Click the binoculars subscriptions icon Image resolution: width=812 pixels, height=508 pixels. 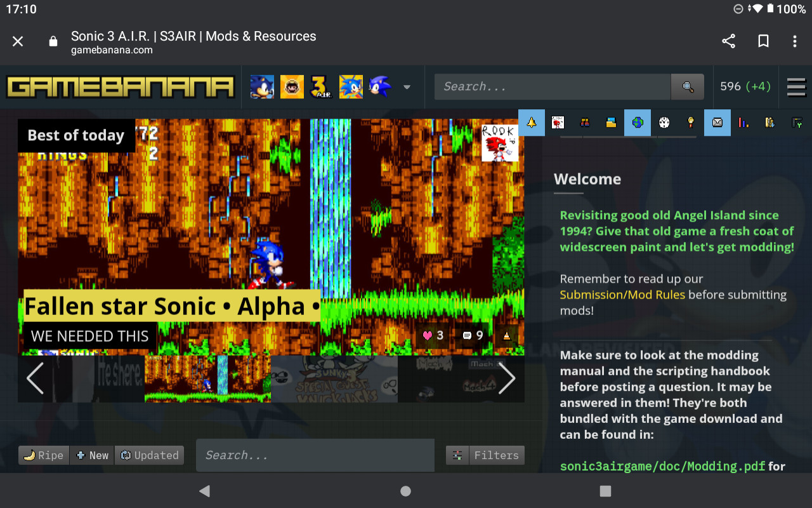coord(584,122)
